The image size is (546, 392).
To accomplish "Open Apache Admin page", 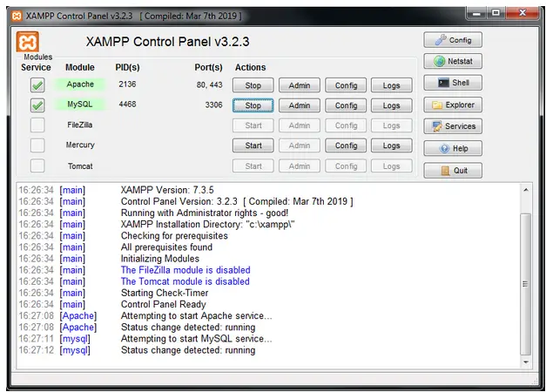I will (x=299, y=85).
